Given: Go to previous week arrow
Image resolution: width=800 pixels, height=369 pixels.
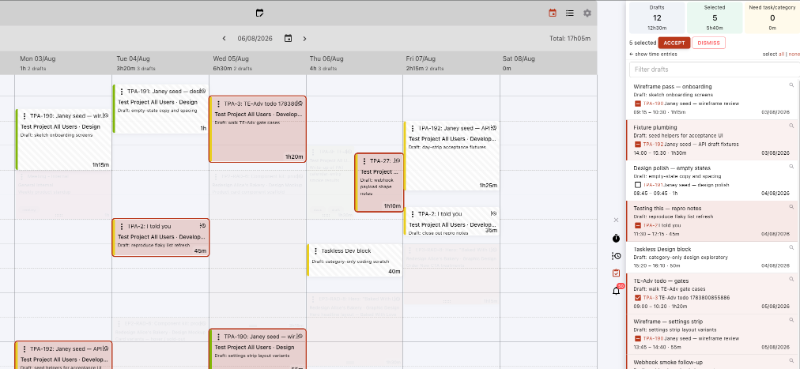Looking at the screenshot, I should [x=224, y=38].
